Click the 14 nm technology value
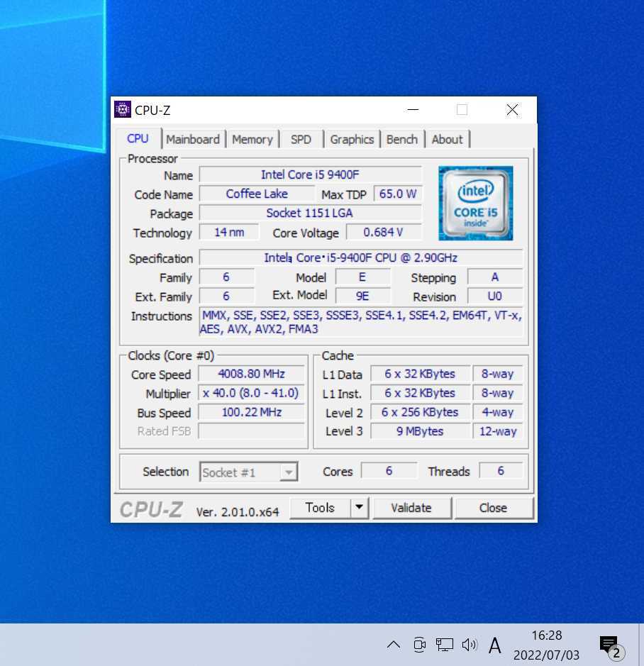Image resolution: width=644 pixels, height=666 pixels. (229, 233)
